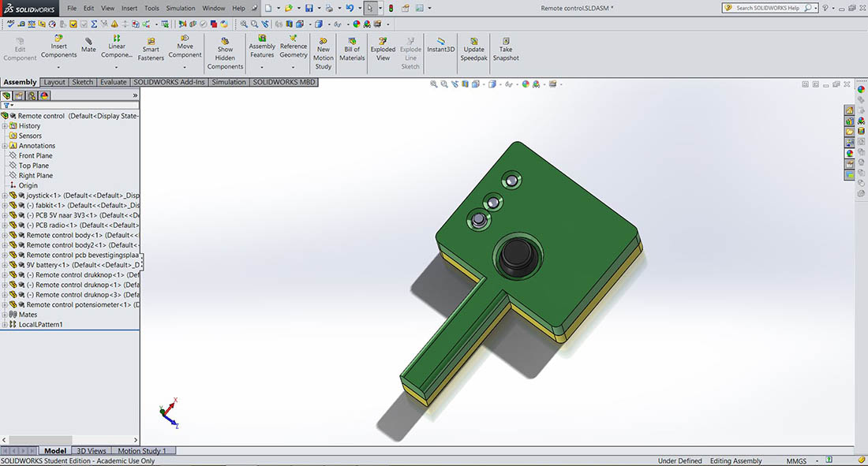The image size is (868, 466).
Task: Insert a Bill of Materials
Action: coord(352,49)
